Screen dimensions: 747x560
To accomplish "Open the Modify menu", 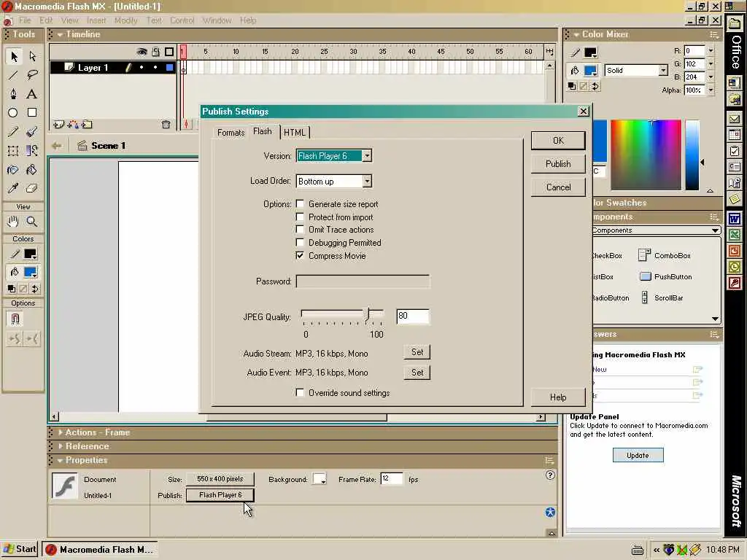I will [x=125, y=20].
